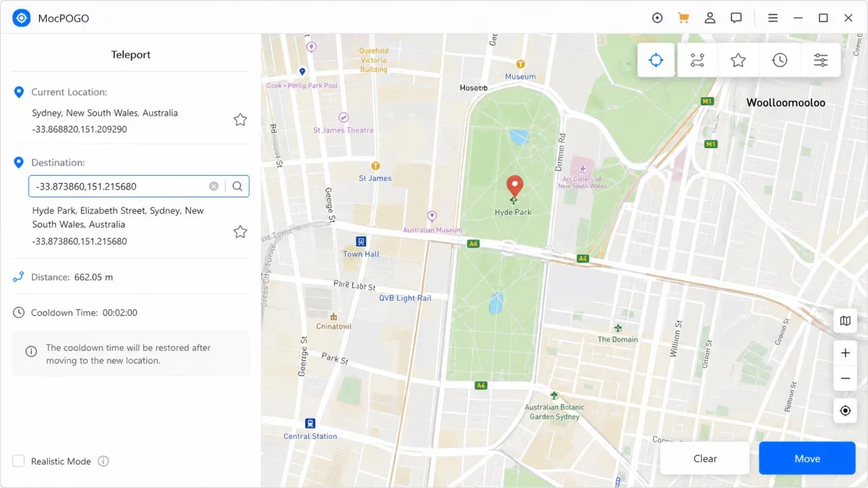Favorite the current location Sydney star

click(240, 120)
